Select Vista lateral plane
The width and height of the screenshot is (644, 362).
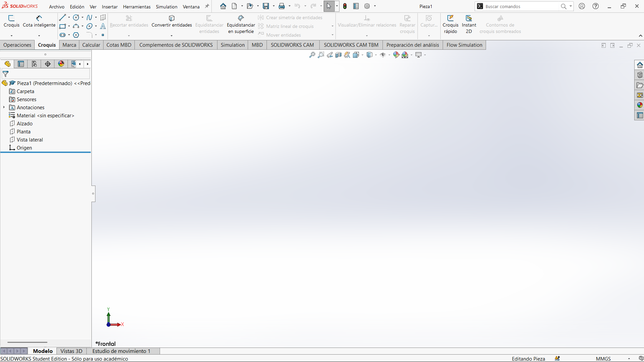[x=30, y=140]
